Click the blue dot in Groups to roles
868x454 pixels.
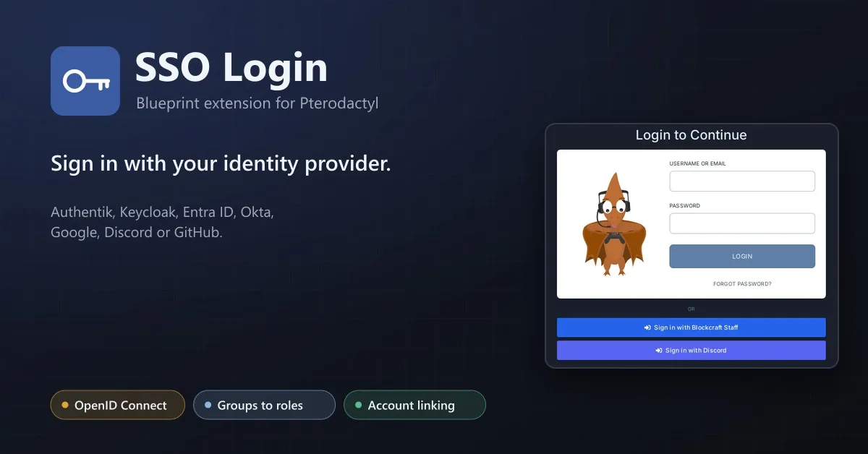pos(208,405)
